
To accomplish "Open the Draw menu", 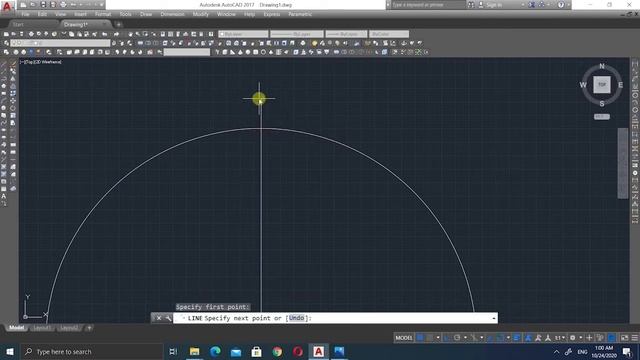I will click(146, 14).
